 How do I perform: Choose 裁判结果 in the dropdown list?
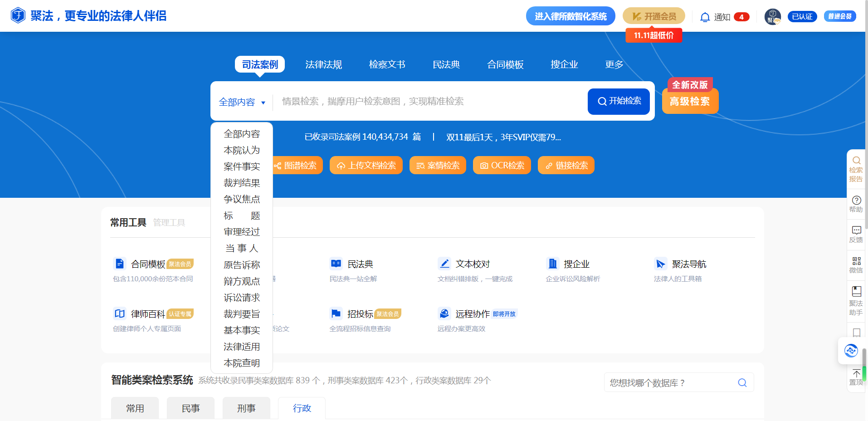[242, 183]
